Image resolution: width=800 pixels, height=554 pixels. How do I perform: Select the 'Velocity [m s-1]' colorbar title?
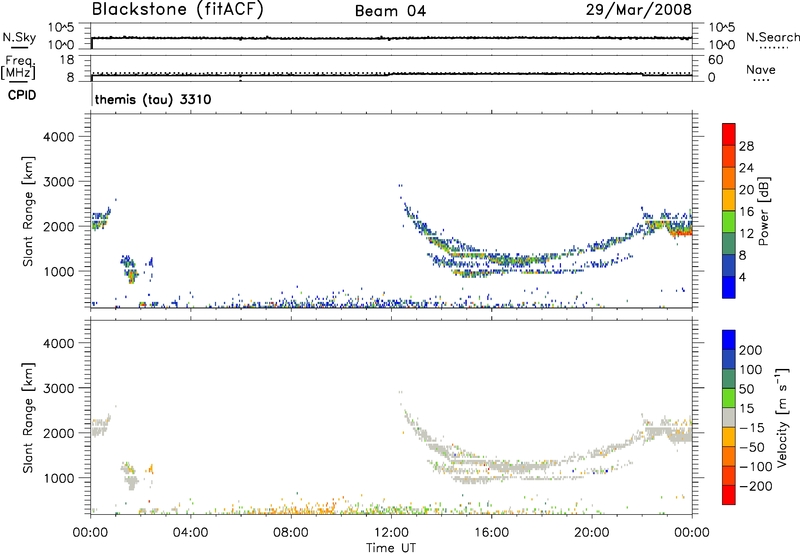pos(782,417)
